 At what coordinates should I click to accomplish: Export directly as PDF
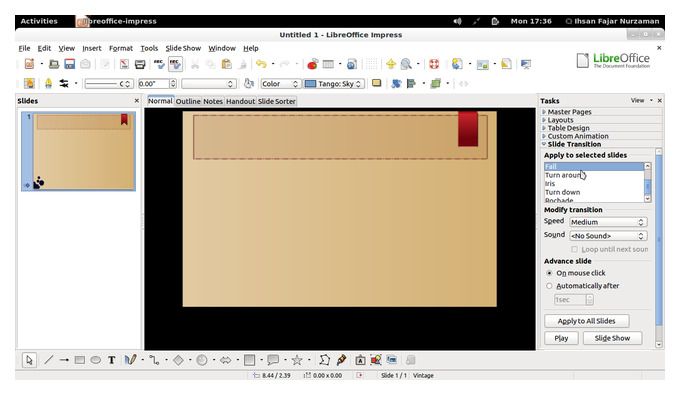(x=124, y=64)
